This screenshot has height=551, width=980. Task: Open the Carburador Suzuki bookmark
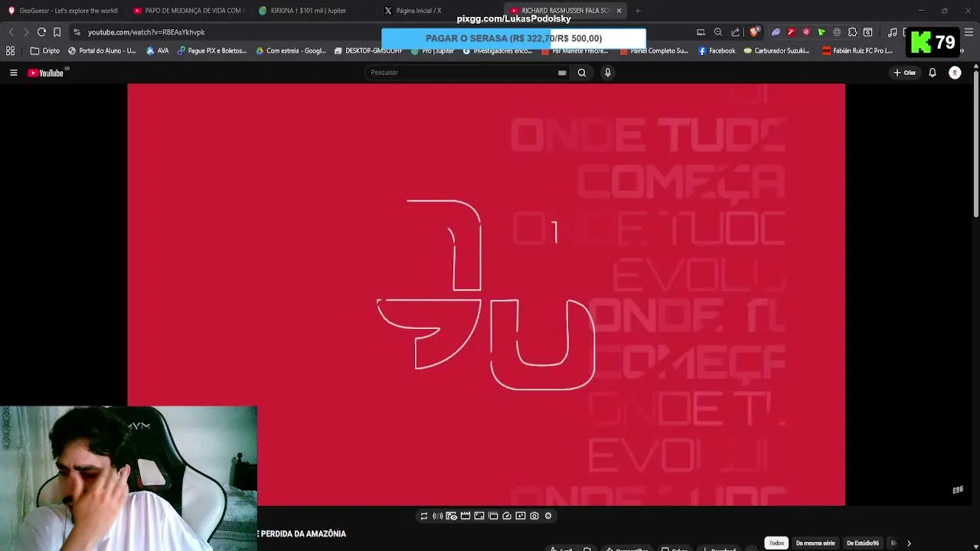pos(776,51)
